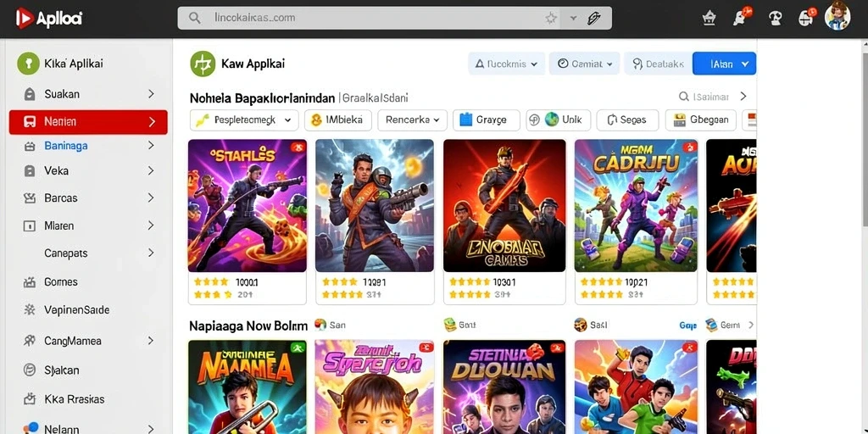The height and width of the screenshot is (434, 868).
Task: Click the vertical scrollbar on right edge
Action: 864,133
